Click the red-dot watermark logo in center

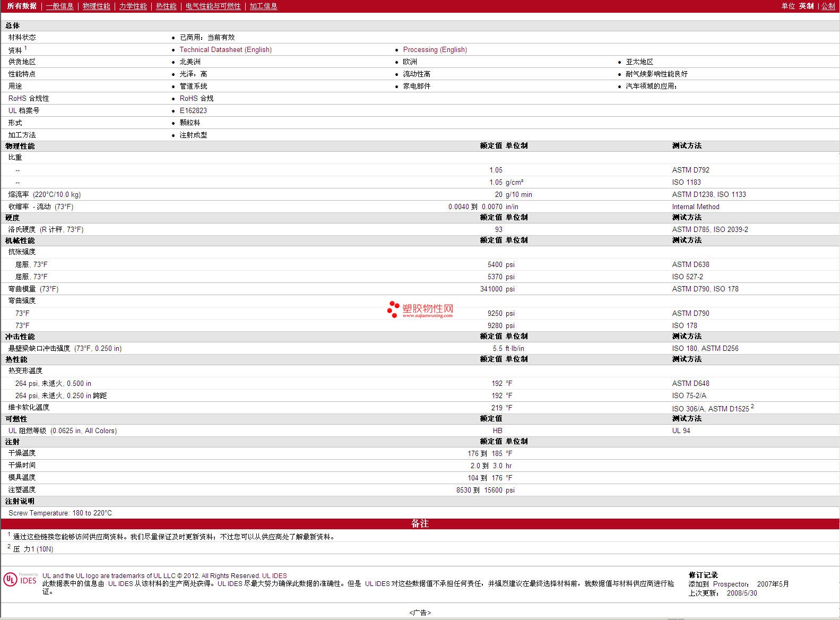point(393,309)
